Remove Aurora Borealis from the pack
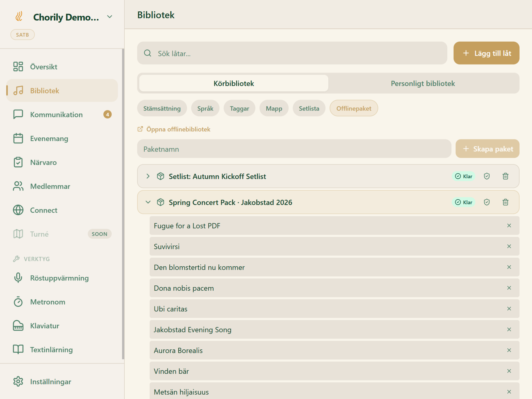 pyautogui.click(x=509, y=350)
